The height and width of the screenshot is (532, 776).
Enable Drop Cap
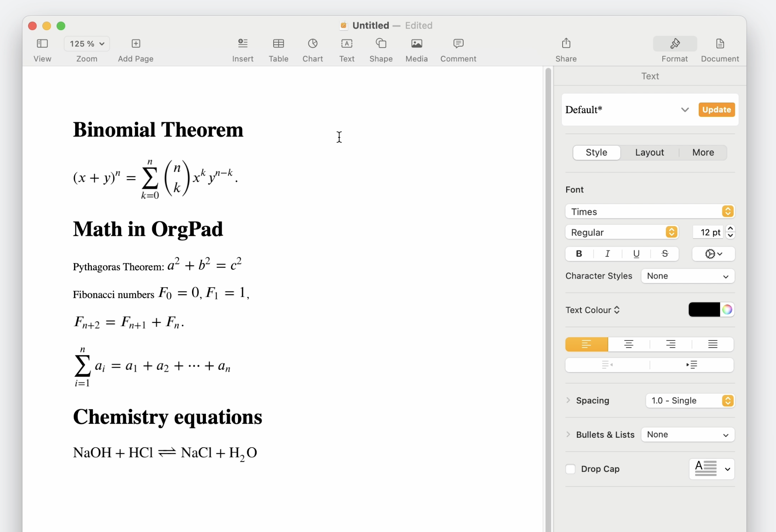point(571,469)
